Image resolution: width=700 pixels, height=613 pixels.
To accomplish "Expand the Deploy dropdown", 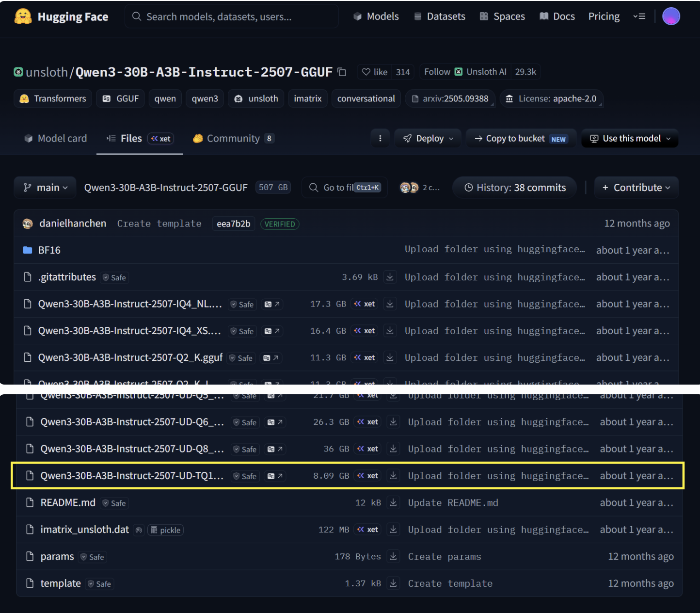I will pyautogui.click(x=429, y=139).
